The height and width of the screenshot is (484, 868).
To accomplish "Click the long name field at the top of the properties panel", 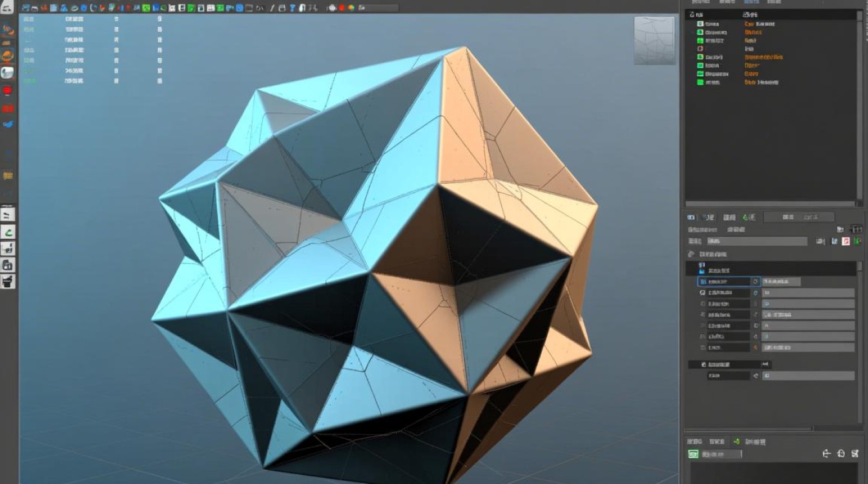I will pyautogui.click(x=757, y=241).
